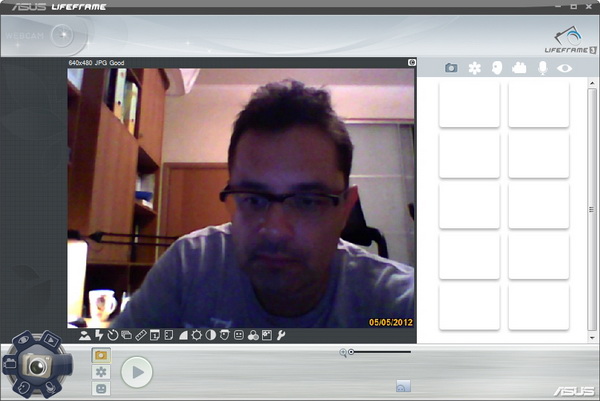
Task: Select the first empty gallery thumbnail
Action: (469, 105)
